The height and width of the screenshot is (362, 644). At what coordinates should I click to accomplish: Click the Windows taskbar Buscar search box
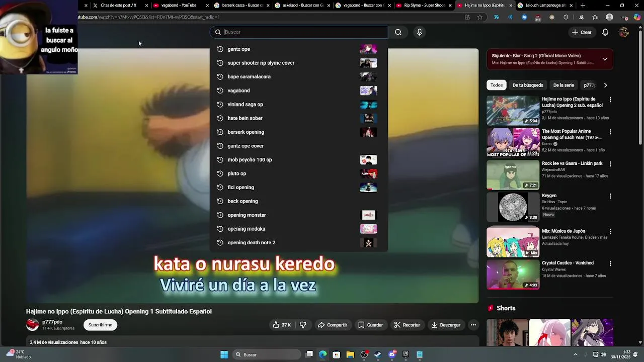point(268,354)
